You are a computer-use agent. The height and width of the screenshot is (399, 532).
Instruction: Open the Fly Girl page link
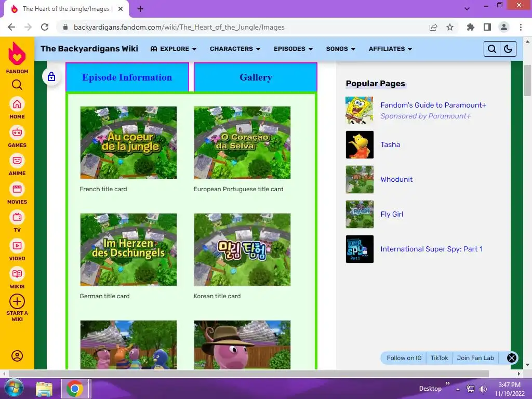(x=392, y=214)
